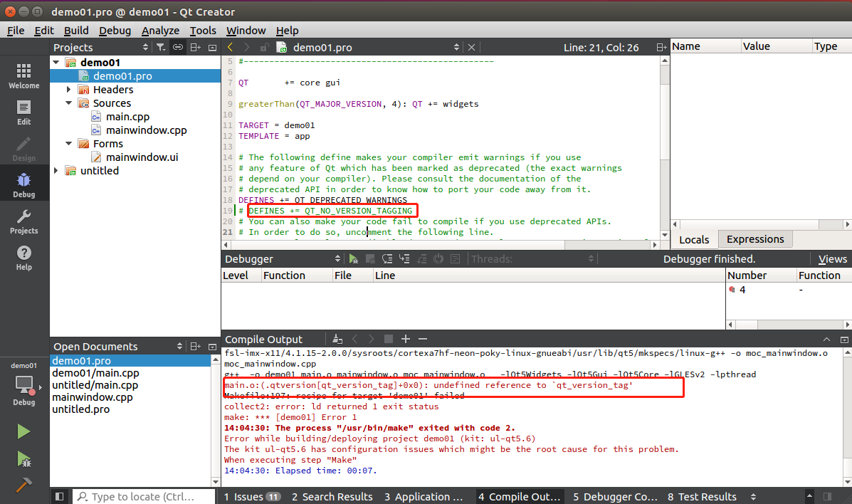Collapse the Sources tree node

point(68,103)
